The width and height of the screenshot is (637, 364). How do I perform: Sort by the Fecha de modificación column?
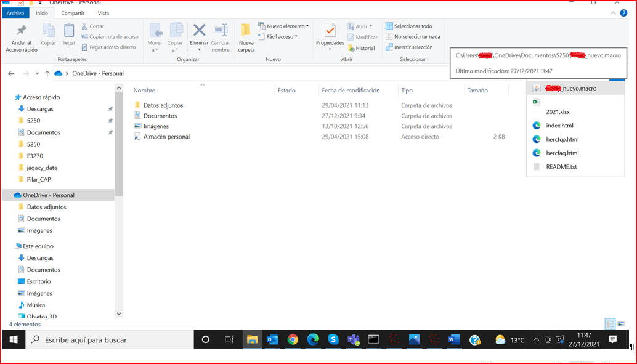351,91
